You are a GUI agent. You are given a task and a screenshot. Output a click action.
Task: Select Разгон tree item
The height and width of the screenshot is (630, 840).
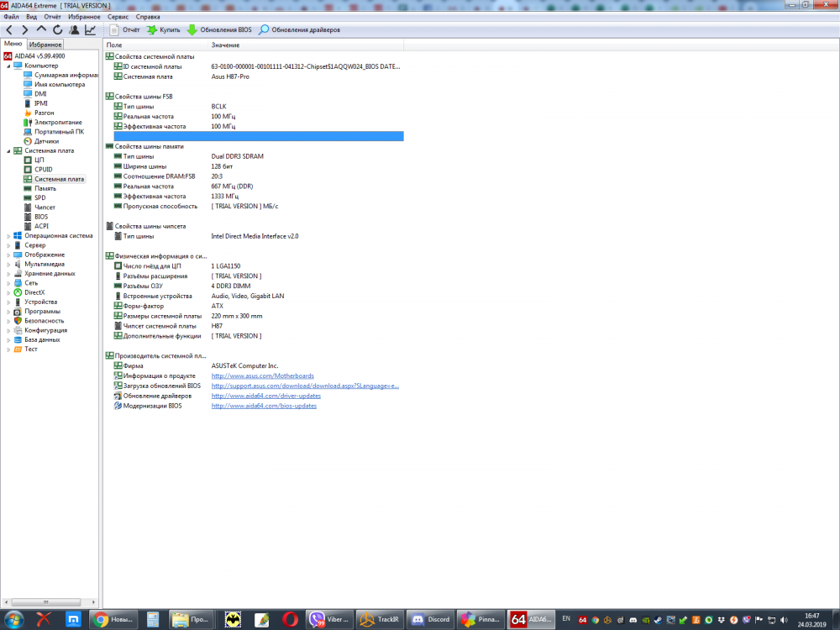39,113
